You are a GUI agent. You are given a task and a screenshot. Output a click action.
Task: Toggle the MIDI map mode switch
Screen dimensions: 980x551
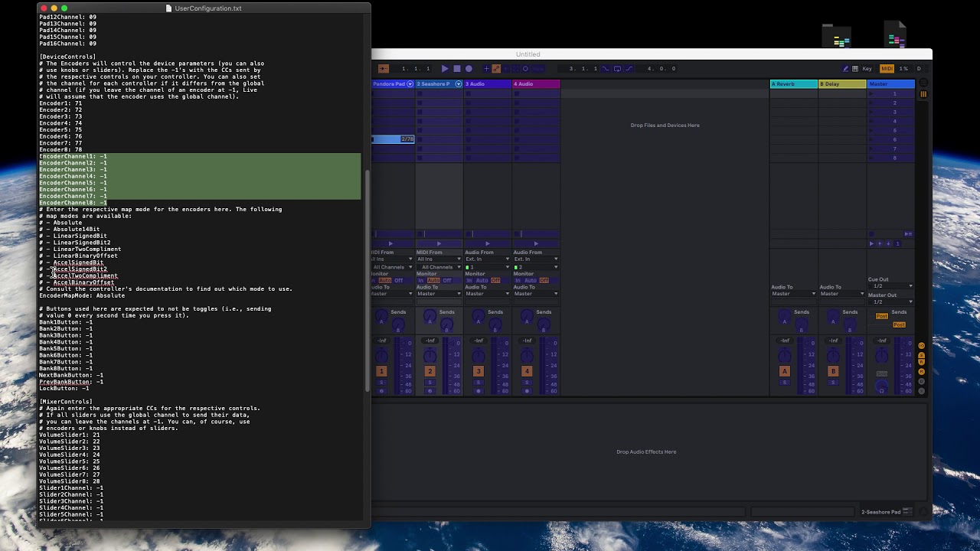(887, 69)
